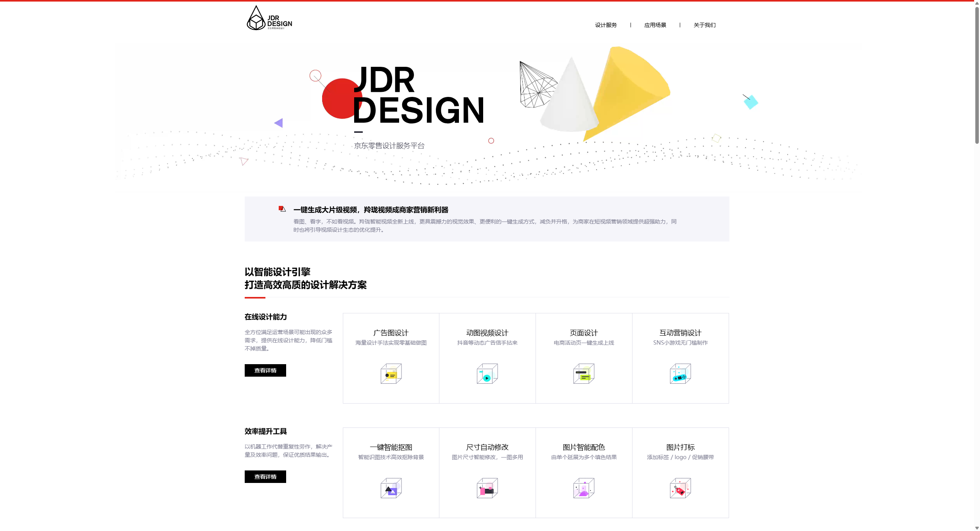Click the 图片智能配色 cube icon

coord(584,488)
